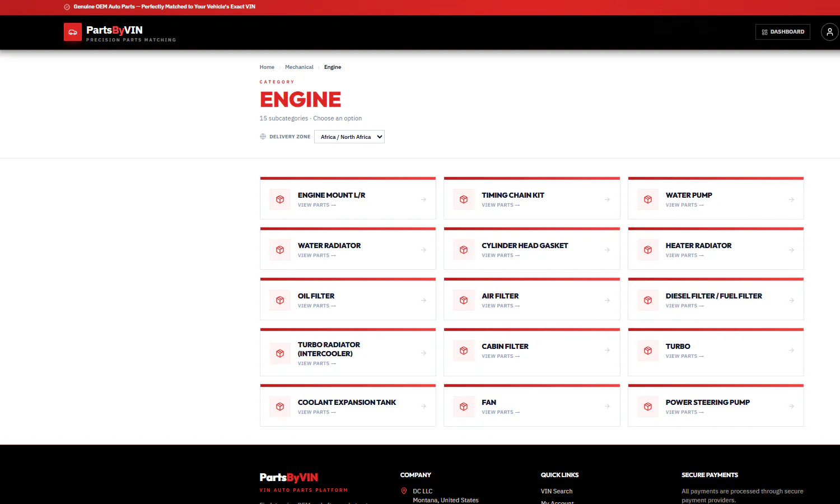Click the Air Filter box icon
The height and width of the screenshot is (504, 840).
[464, 300]
